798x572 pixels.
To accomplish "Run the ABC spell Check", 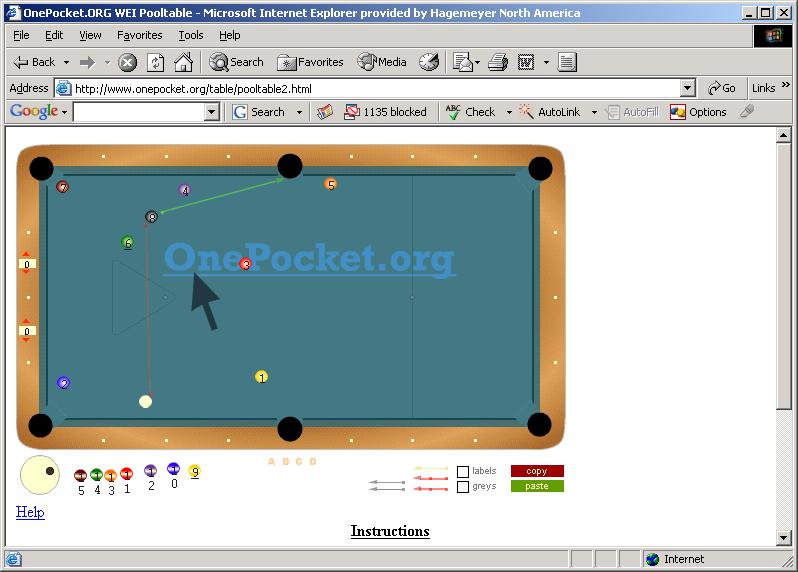I will point(470,112).
